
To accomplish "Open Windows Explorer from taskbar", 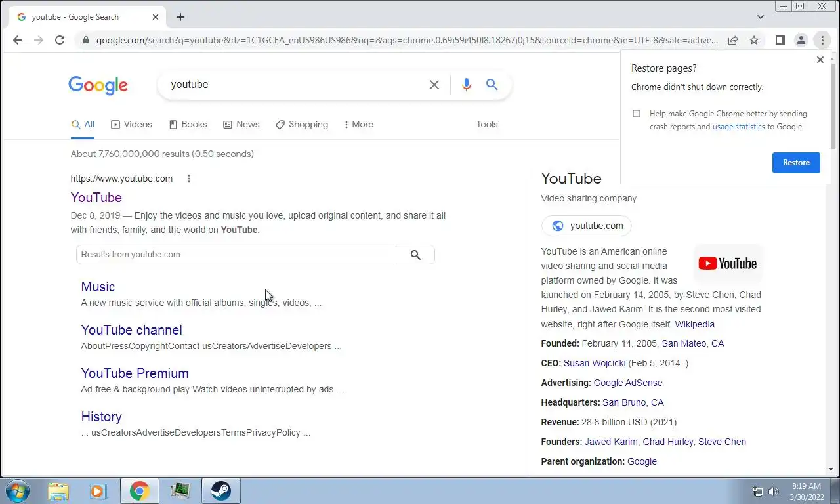I will click(58, 491).
